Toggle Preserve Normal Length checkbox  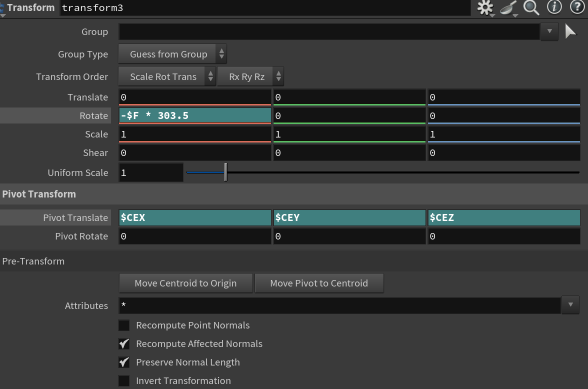tap(124, 362)
